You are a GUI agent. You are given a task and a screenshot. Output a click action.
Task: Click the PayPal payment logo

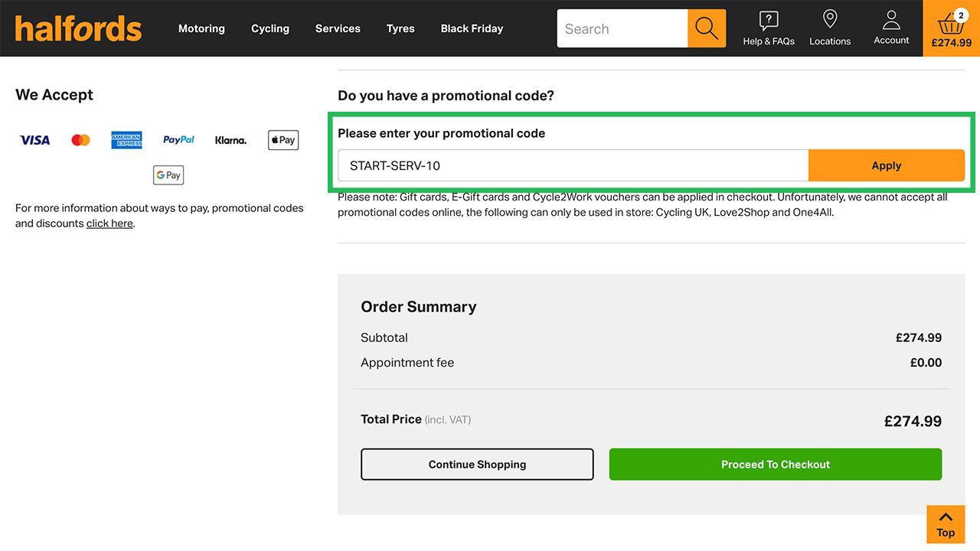pos(178,140)
